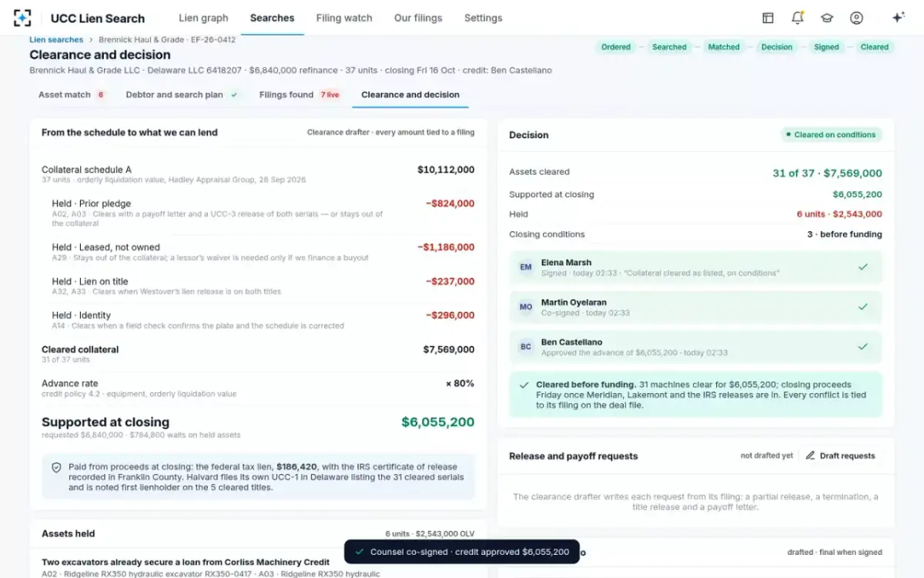Click the checkmark beside Elena Marsh
The image size is (924, 578).
tap(863, 267)
